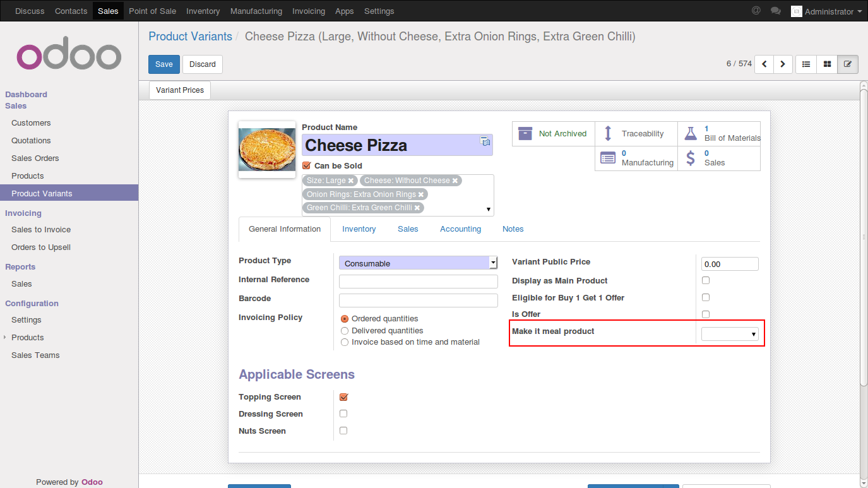Screen dimensions: 868x488
Task: Open Sales Teams in the sidebar
Action: pos(35,355)
